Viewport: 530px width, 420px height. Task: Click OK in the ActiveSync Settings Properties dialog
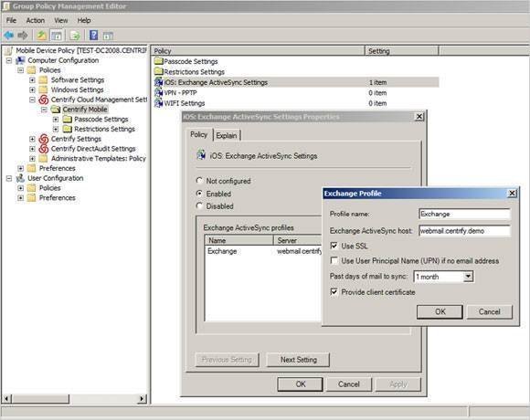click(x=301, y=383)
